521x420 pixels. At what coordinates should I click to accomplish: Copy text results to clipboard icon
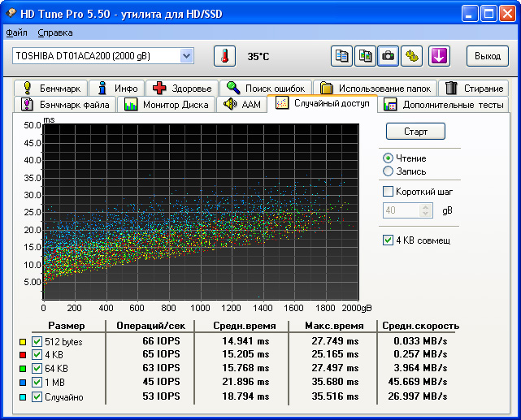point(342,56)
